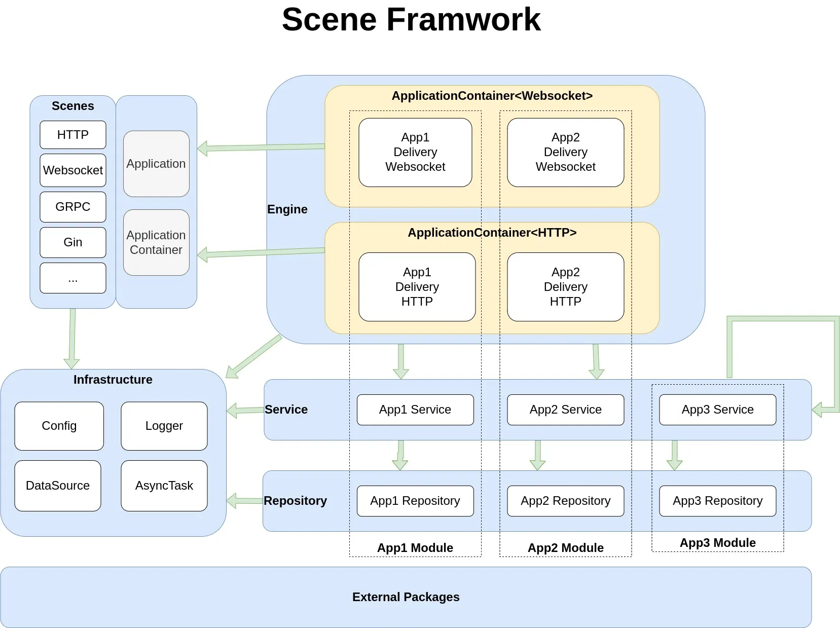Click the ellipsis box in Scenes
Image resolution: width=840 pixels, height=628 pixels.
click(73, 278)
